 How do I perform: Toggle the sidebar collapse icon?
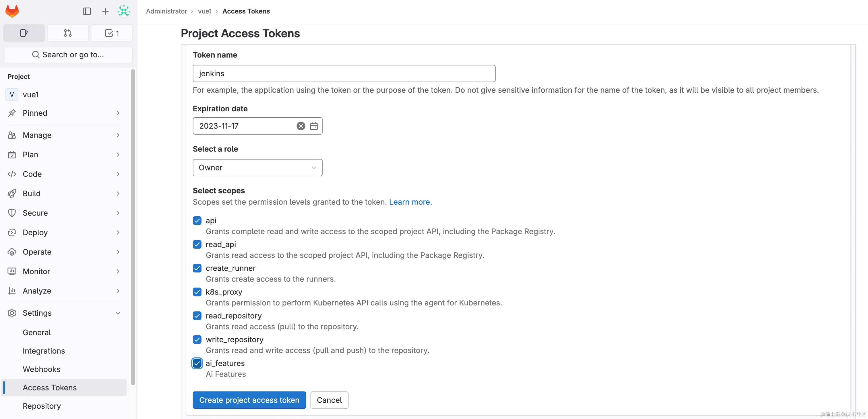87,11
